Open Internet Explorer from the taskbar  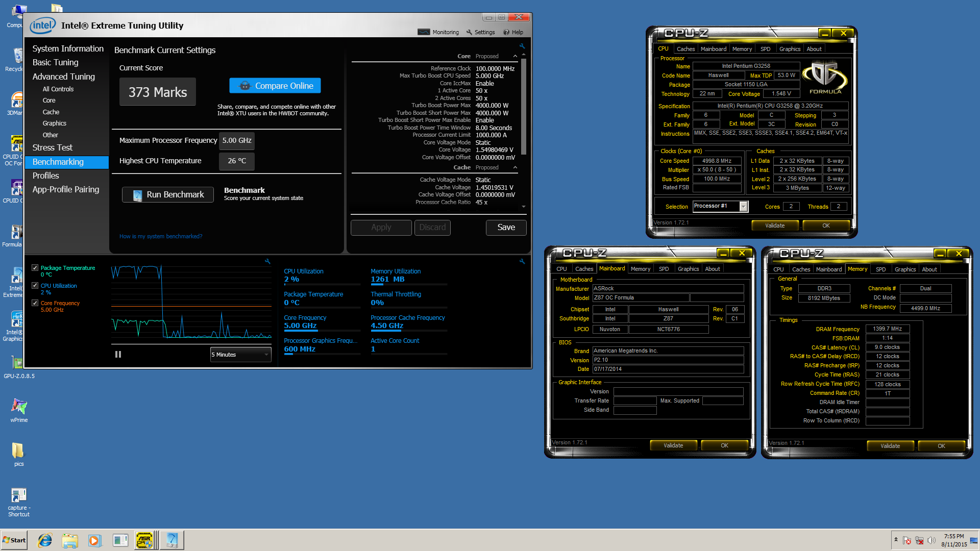coord(45,540)
